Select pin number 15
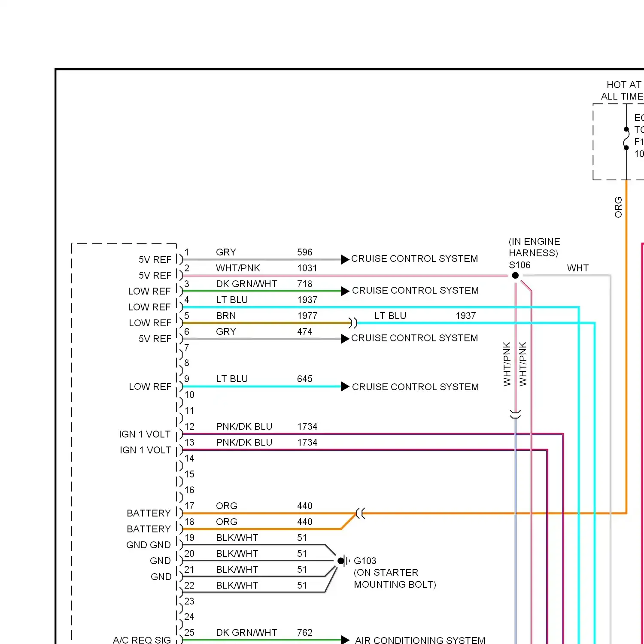The height and width of the screenshot is (644, 644). (189, 474)
